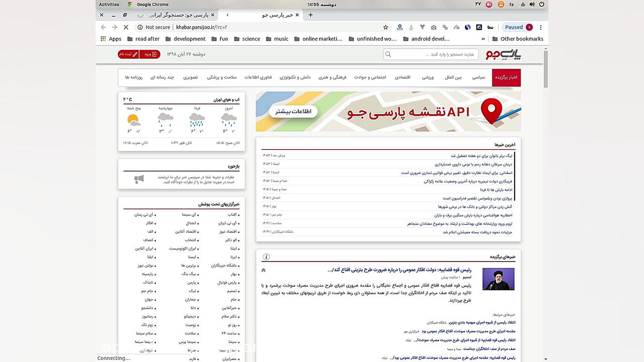Click the اطلاعات بیشتر button on the map banner
The image size is (644, 362).
(x=292, y=112)
